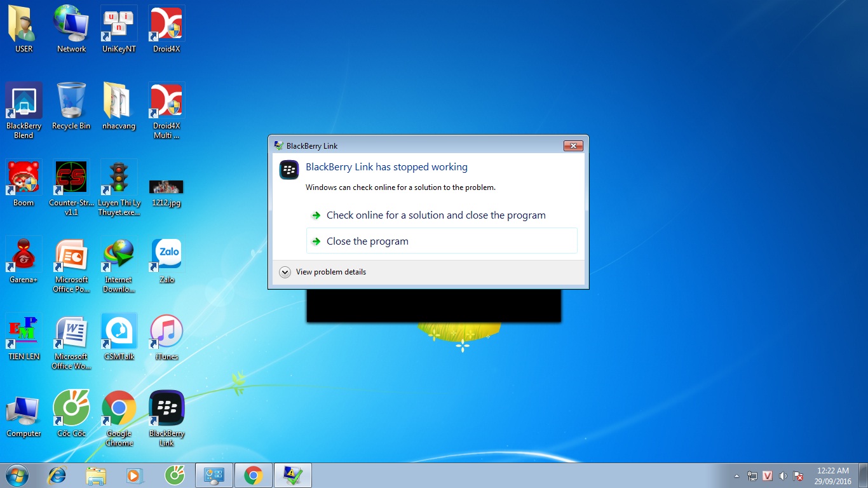Open the Microsoft Office Word shortcut

[x=71, y=342]
